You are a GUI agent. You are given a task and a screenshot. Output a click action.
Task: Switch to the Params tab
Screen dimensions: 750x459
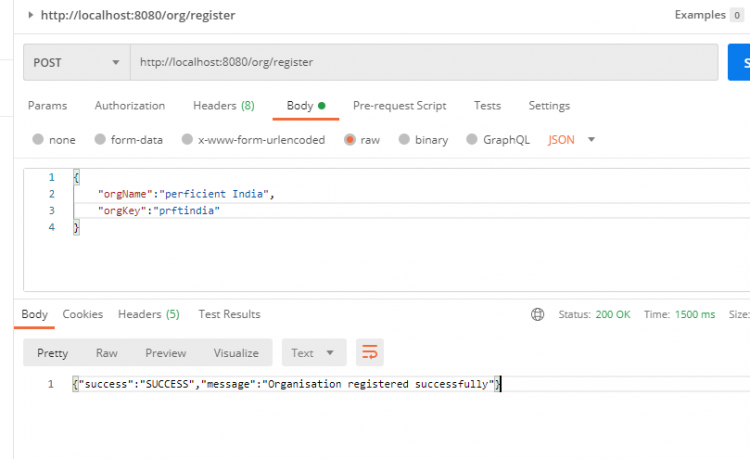tap(47, 106)
